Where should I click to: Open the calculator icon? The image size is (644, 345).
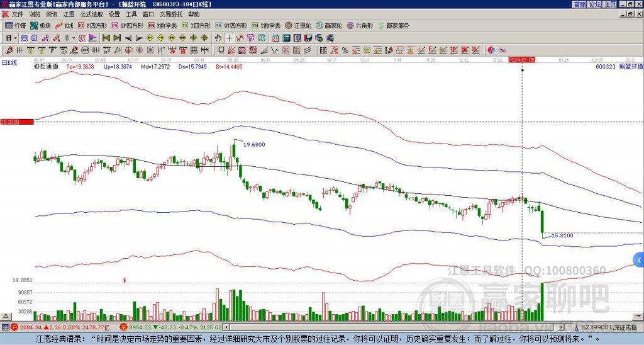click(x=286, y=38)
